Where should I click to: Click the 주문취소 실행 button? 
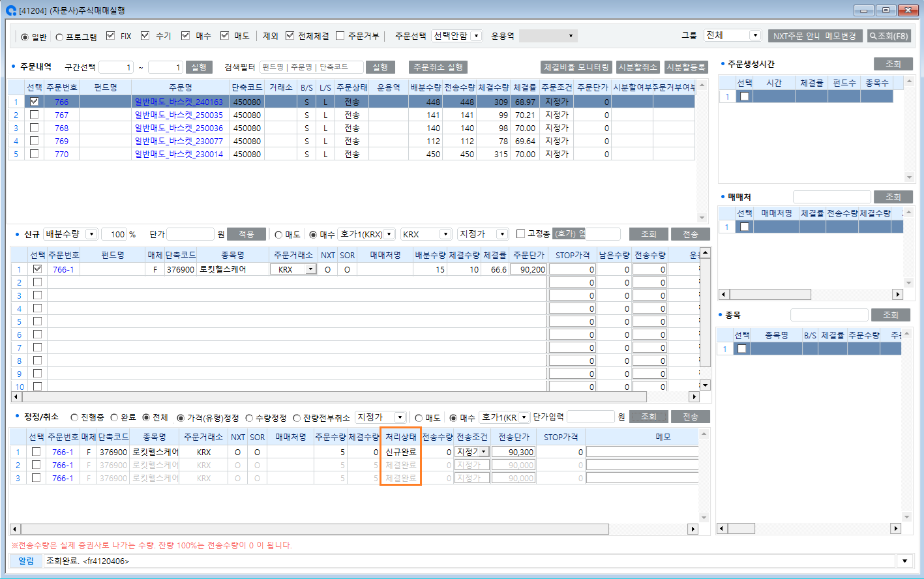pyautogui.click(x=438, y=67)
